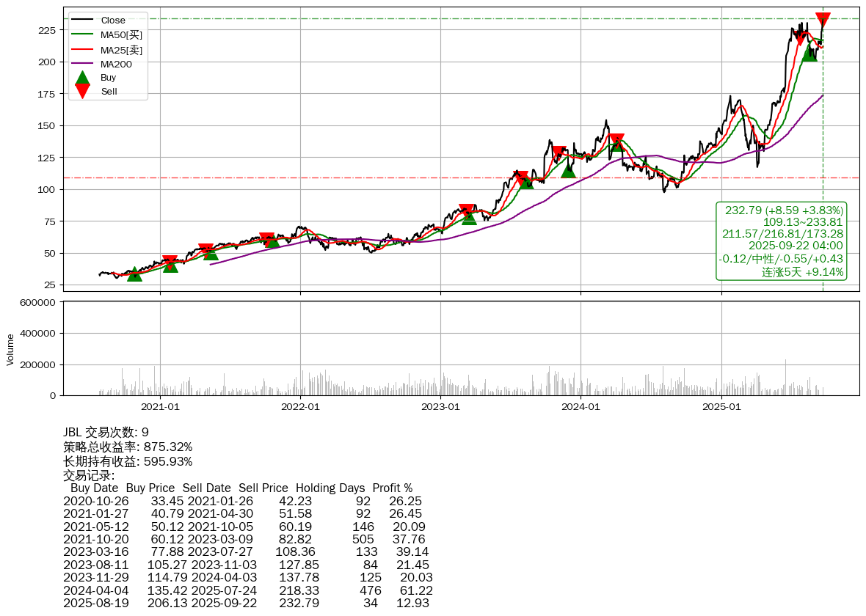
Task: Click the red sell marker in early 2023
Action: tap(466, 211)
